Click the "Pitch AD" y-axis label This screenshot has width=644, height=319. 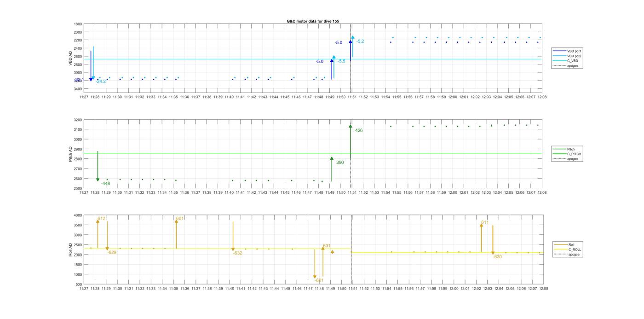tap(70, 154)
